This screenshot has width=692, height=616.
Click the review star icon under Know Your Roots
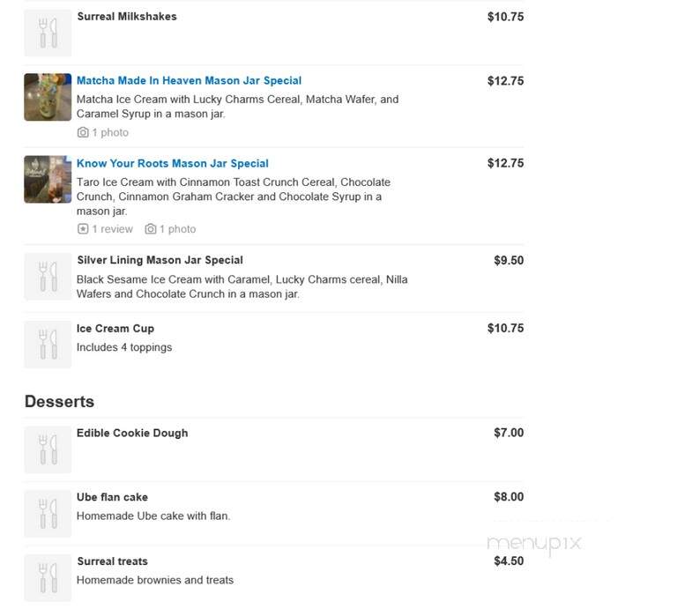coord(83,229)
